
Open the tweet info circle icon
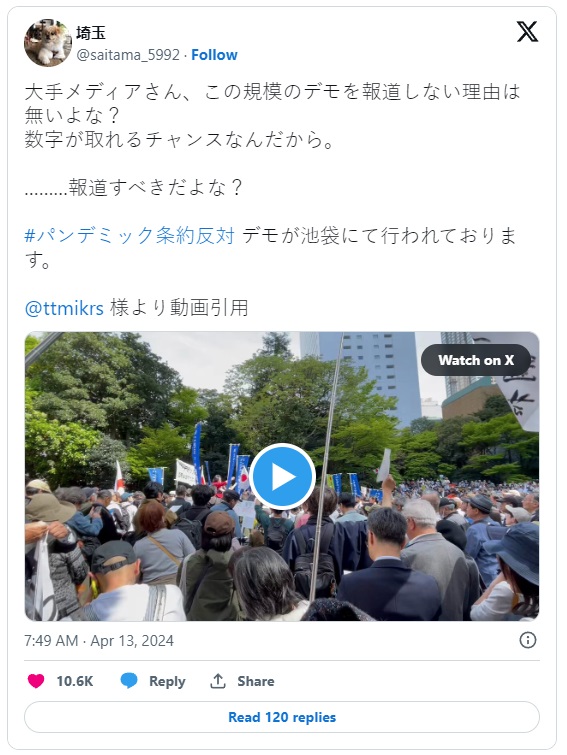click(528, 640)
